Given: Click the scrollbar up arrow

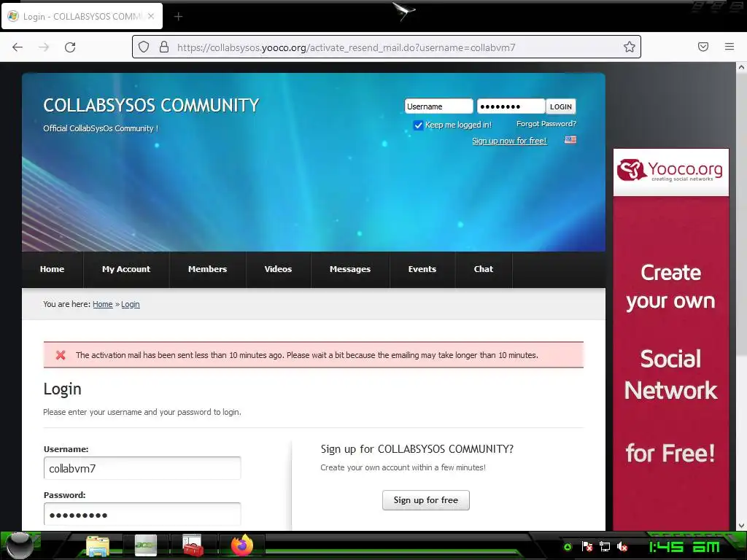Looking at the screenshot, I should coord(741,68).
